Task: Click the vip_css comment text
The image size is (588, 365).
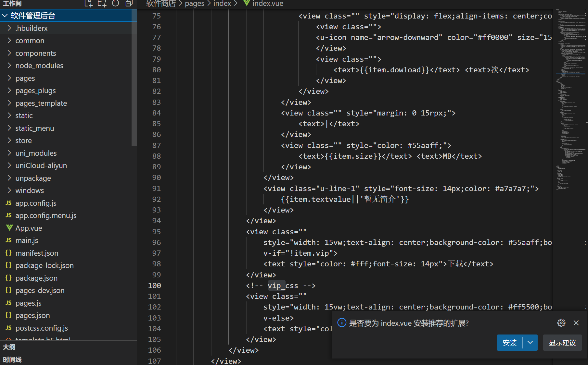Action: pos(283,286)
